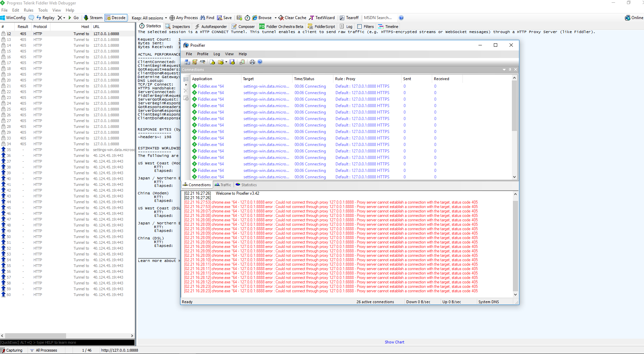The image size is (644, 354).
Task: Switch to the Fiddler Log tab
Action: pyautogui.click(x=346, y=26)
